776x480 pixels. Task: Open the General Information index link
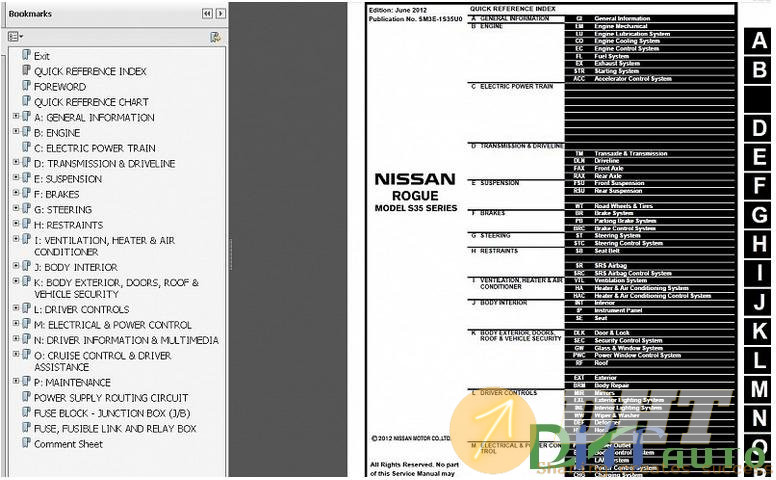(x=622, y=18)
